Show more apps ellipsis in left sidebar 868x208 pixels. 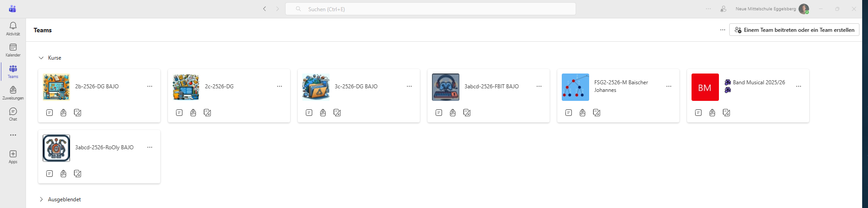[13, 135]
